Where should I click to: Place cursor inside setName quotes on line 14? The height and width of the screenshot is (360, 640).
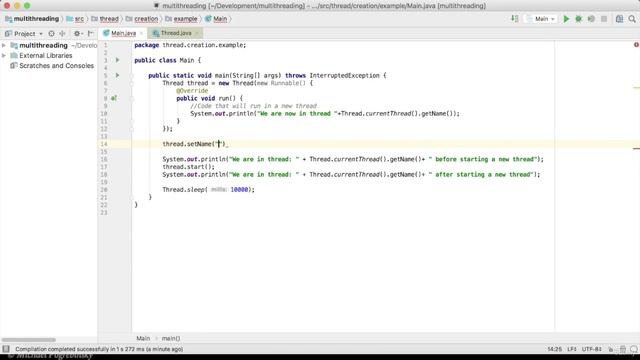click(219, 144)
